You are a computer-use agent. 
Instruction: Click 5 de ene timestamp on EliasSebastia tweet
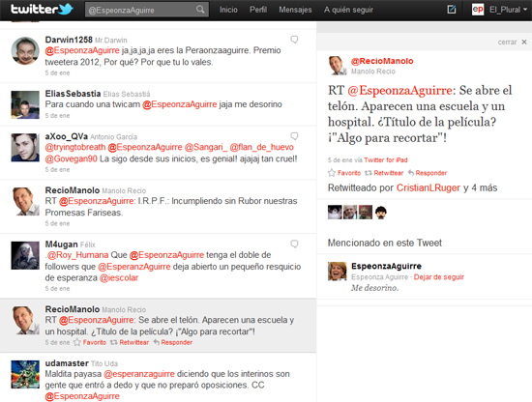57,116
